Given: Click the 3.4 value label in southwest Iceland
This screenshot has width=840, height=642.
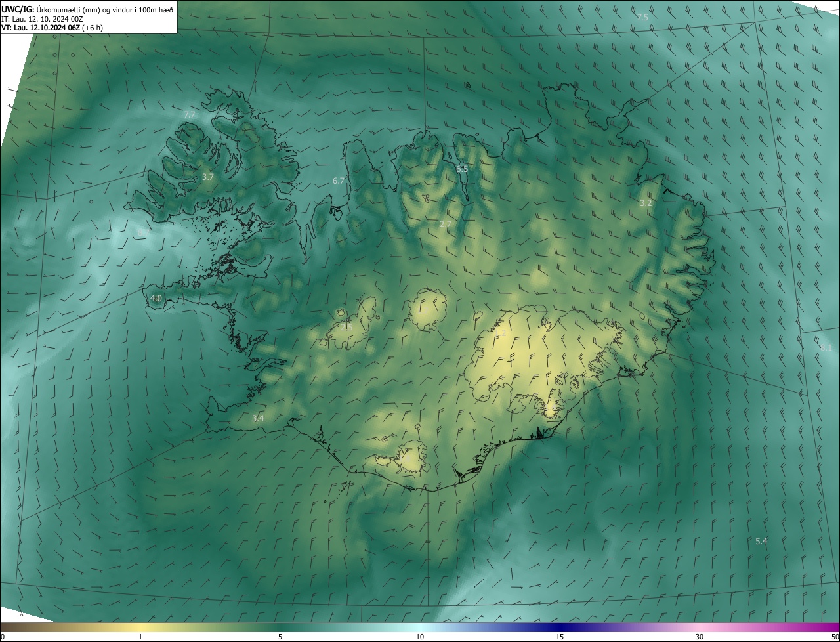Looking at the screenshot, I should [x=258, y=418].
